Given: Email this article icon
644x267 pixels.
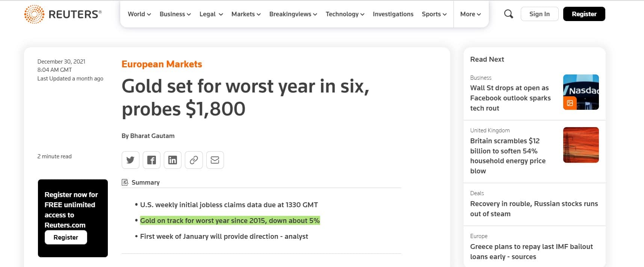Looking at the screenshot, I should [215, 160].
